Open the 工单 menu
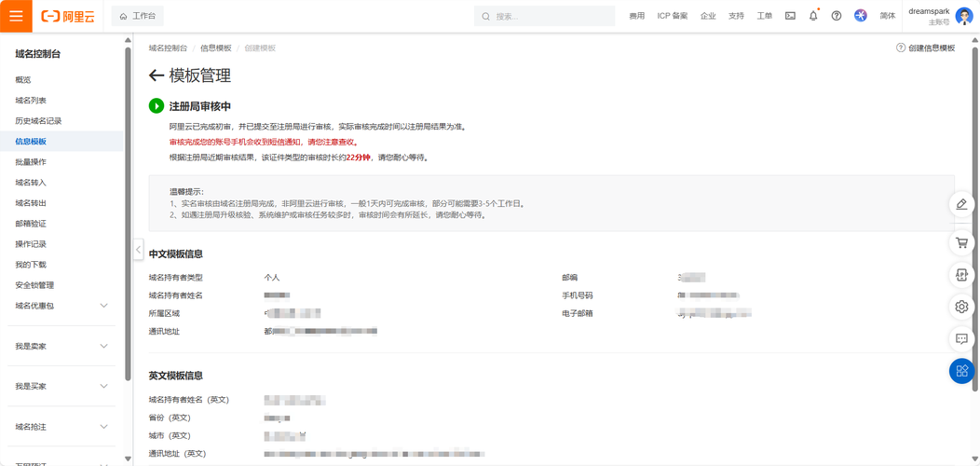 [x=765, y=16]
